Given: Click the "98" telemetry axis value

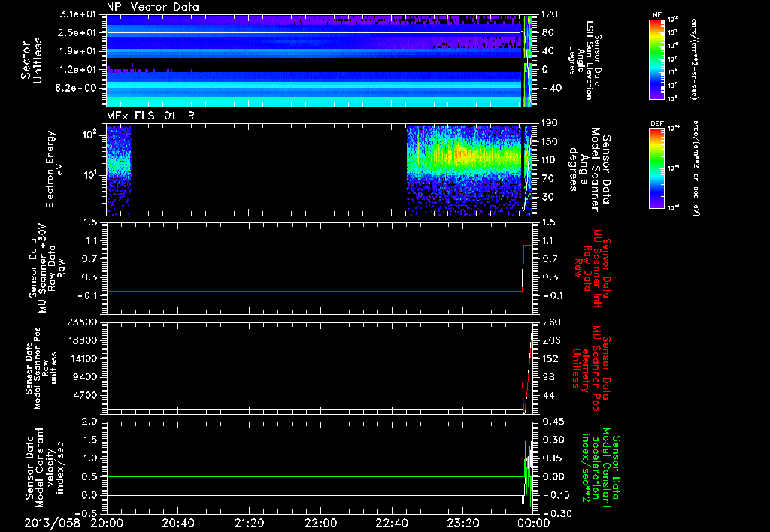Looking at the screenshot, I should point(549,377).
